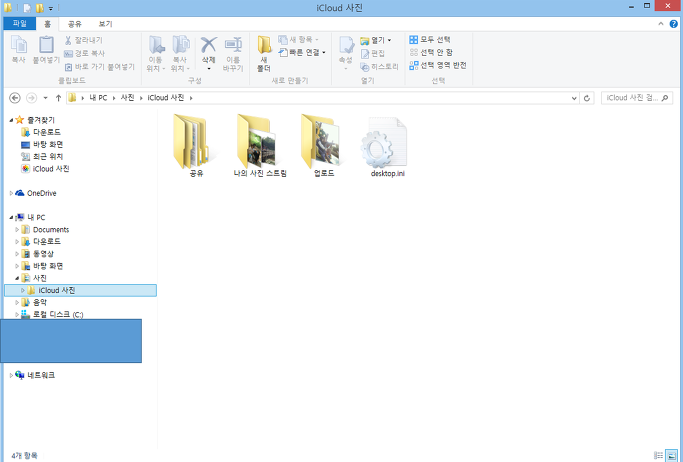Open the 이동 위치 (Move to) dropdown
The height and width of the screenshot is (462, 683).
coord(156,54)
